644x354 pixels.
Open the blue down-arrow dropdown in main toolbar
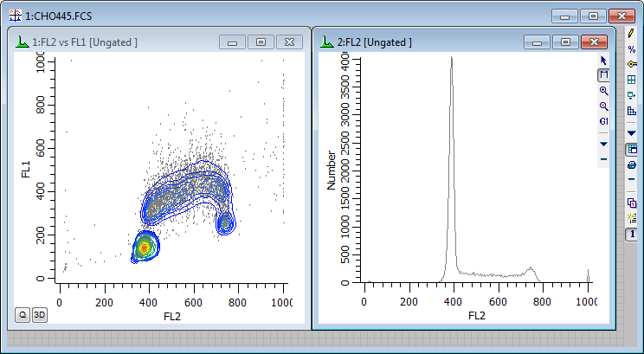(x=632, y=132)
